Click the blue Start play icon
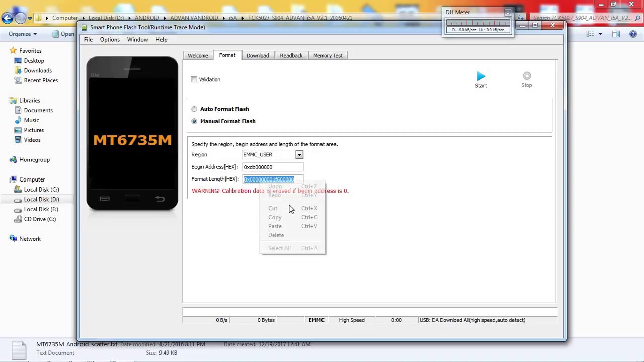644x362 pixels. pyautogui.click(x=481, y=76)
